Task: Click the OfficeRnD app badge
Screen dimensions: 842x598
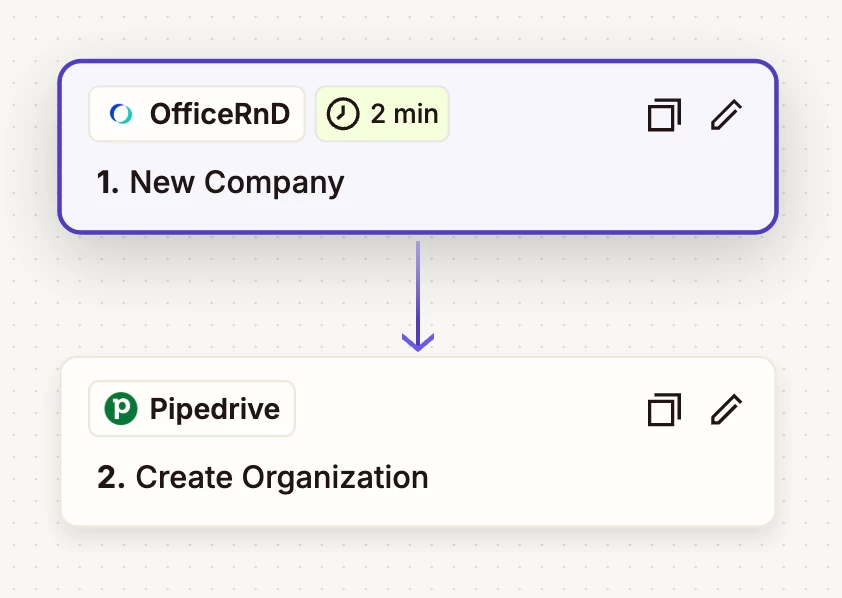Action: click(197, 114)
